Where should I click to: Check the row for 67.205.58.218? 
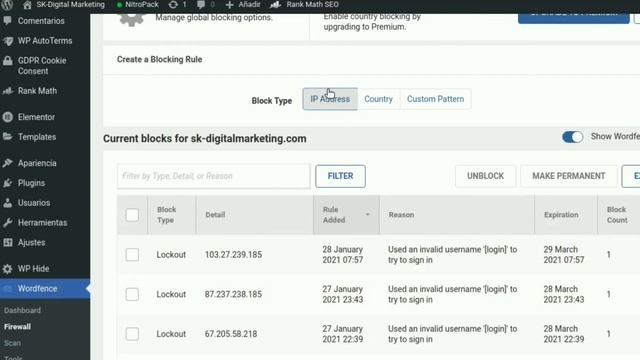pos(132,334)
